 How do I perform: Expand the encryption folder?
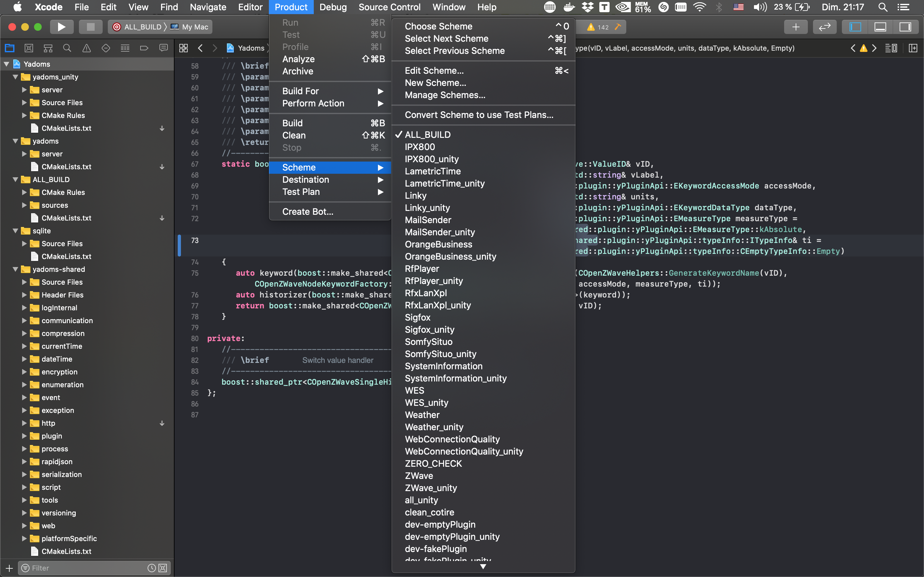click(x=24, y=372)
